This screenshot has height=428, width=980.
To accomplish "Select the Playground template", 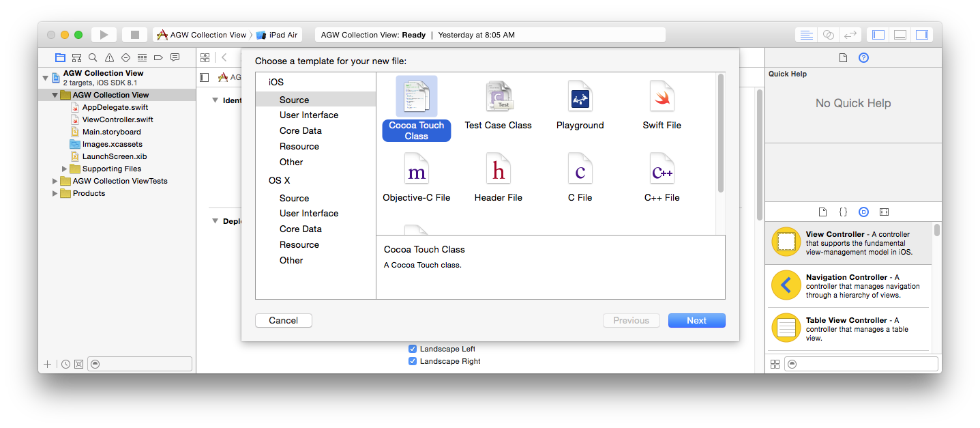I will click(x=580, y=104).
